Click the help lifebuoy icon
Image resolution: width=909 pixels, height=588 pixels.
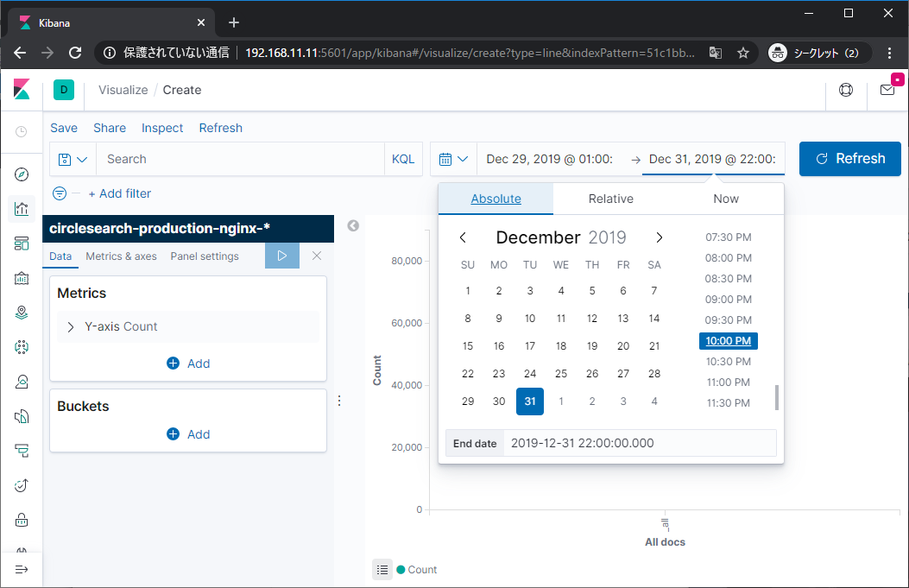click(845, 90)
